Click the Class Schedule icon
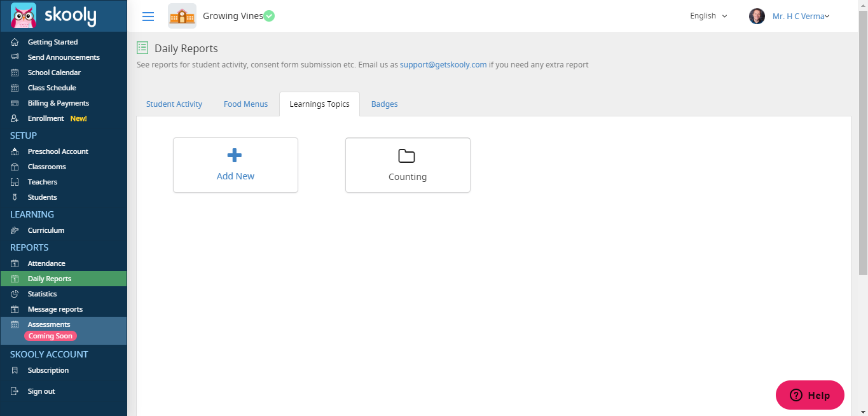 15,88
